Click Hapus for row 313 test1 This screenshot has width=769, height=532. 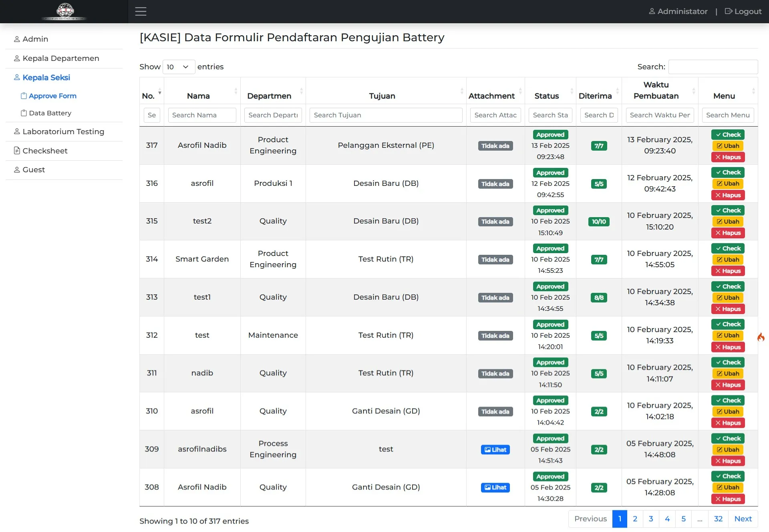[x=728, y=309]
